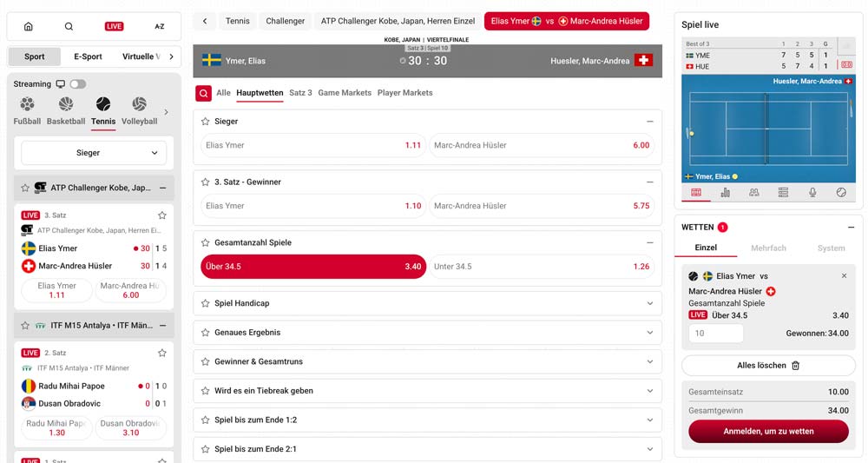Expand the Genaues Ergebnis market
This screenshot has width=868, height=463.
(650, 333)
